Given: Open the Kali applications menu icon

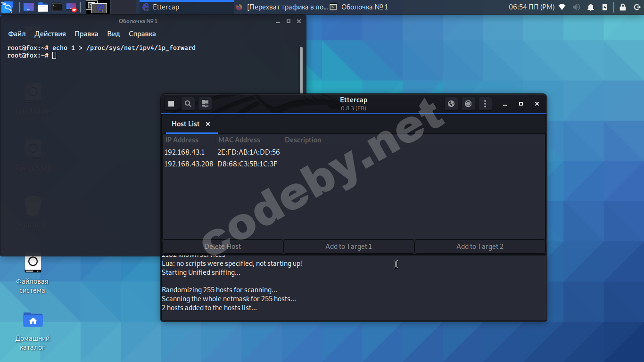Looking at the screenshot, I should click(x=7, y=7).
